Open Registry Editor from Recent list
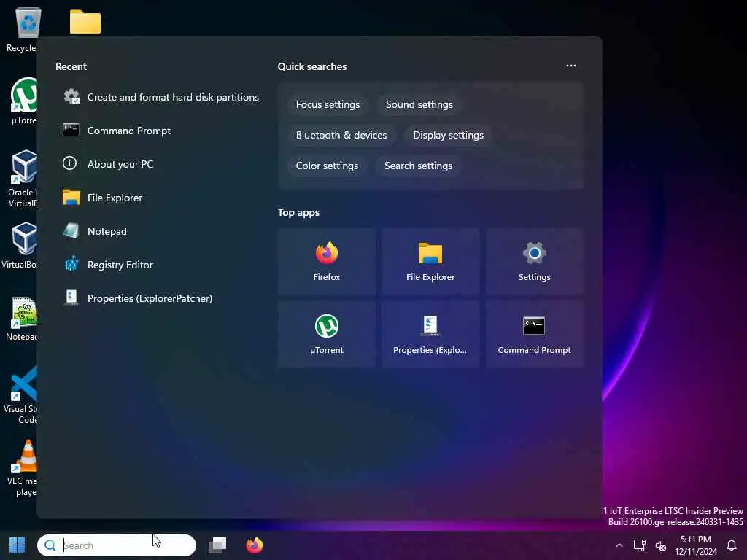The image size is (747, 560). [x=161, y=265]
